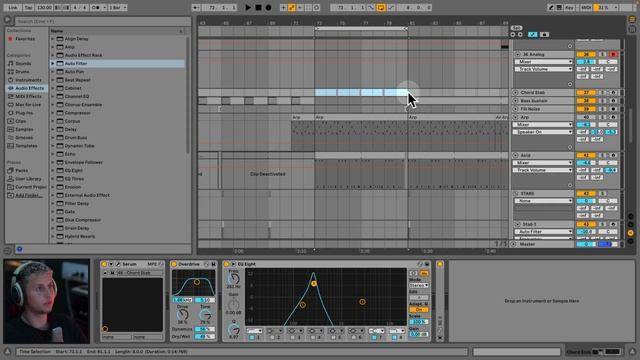Open the Samples category icon

coord(11,129)
